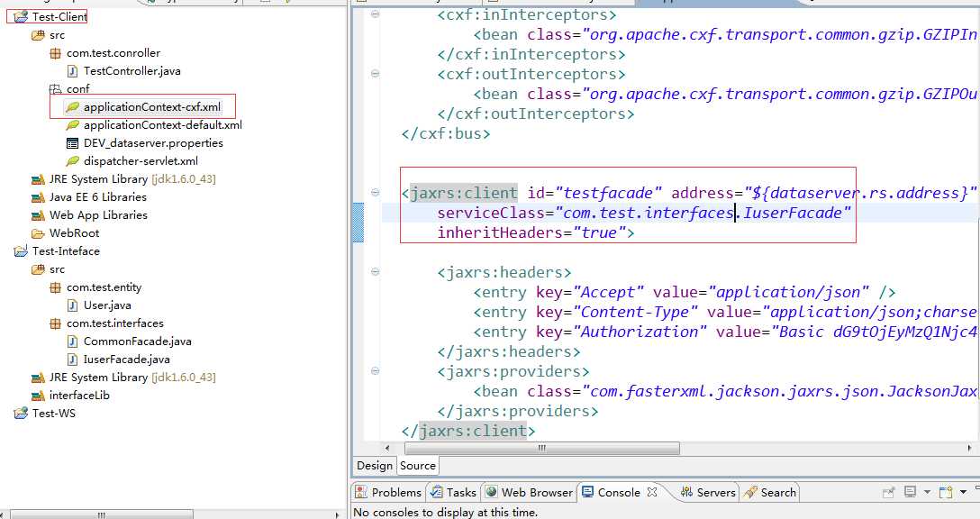Open the Web Browser view tab

(x=529, y=493)
